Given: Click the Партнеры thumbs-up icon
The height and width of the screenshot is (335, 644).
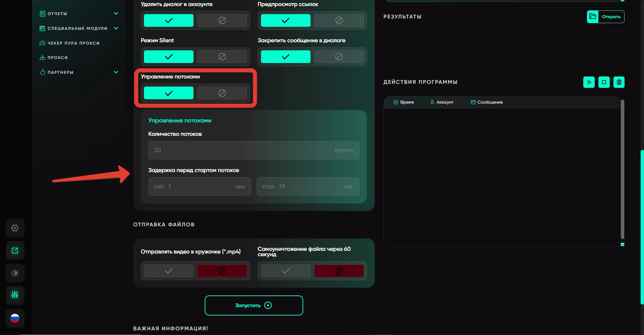Looking at the screenshot, I should [x=42, y=72].
